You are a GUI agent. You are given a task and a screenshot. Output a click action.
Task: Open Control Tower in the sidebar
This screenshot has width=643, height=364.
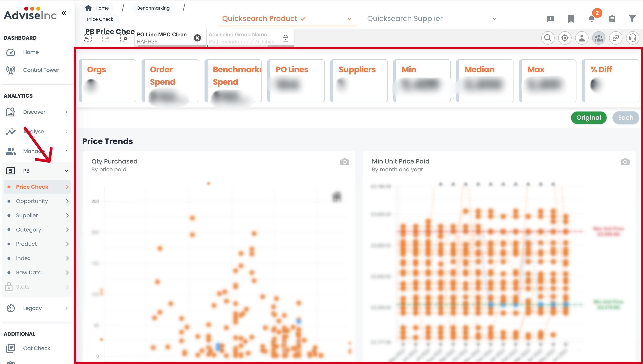41,70
